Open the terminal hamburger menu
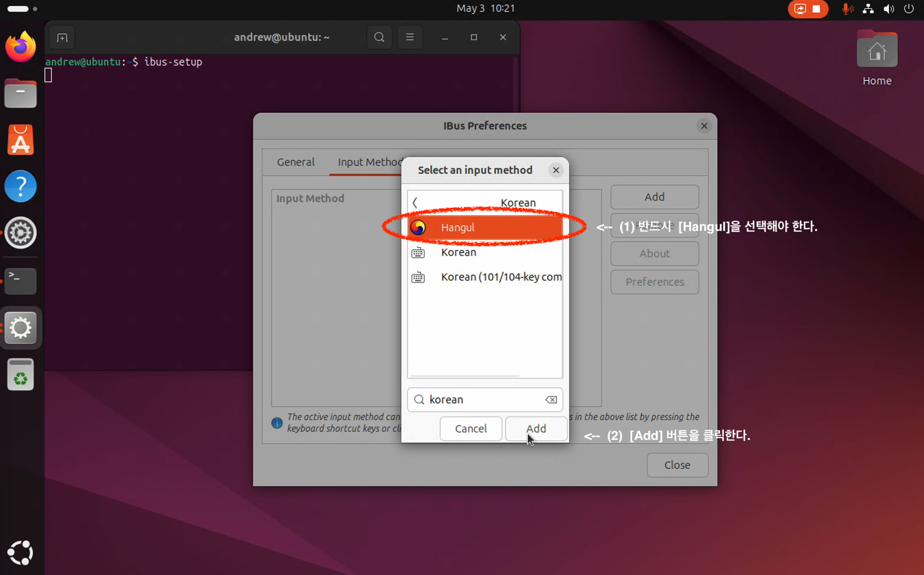This screenshot has height=575, width=924. [410, 37]
